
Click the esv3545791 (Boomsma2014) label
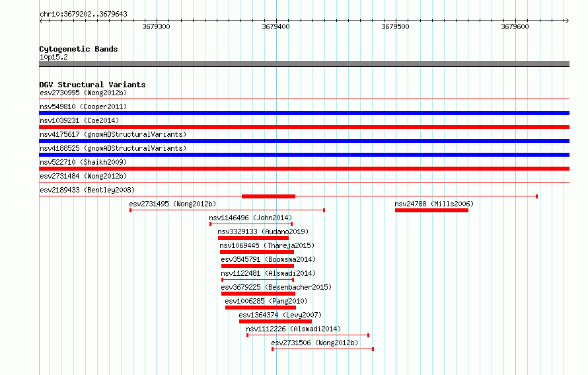point(268,259)
